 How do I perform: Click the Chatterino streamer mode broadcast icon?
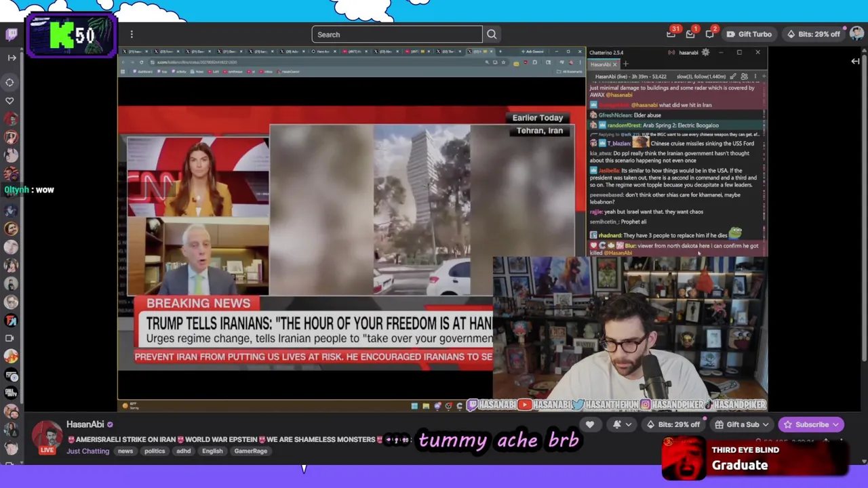pos(671,52)
